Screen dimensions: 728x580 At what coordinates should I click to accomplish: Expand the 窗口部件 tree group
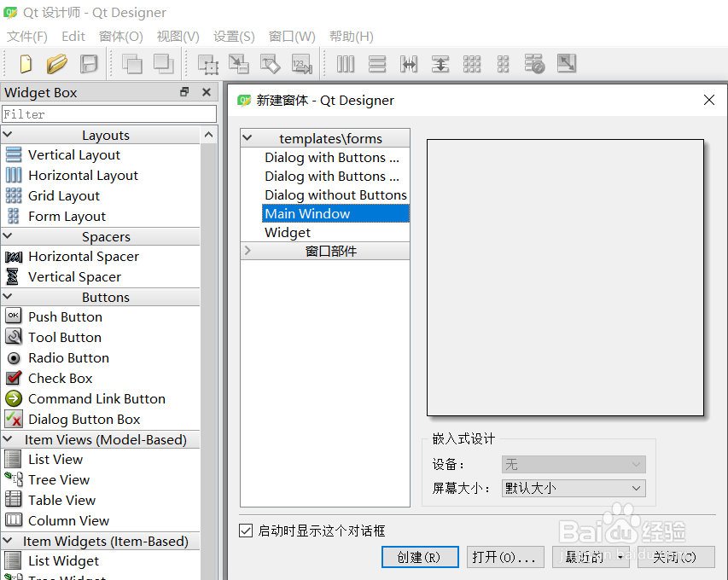click(248, 251)
